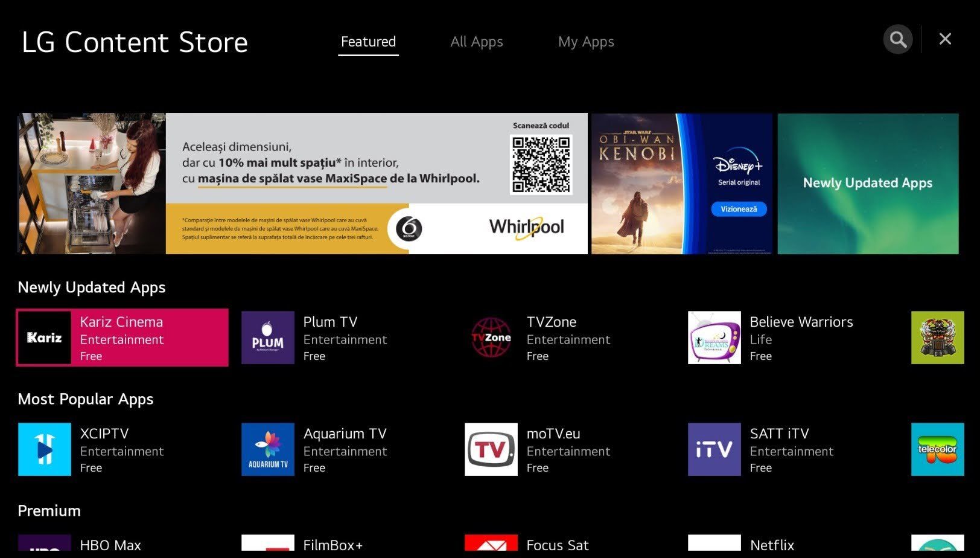Open the moTV.eu app icon

click(x=491, y=449)
